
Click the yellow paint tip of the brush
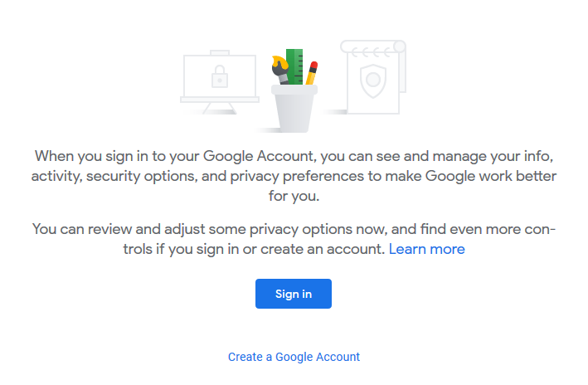(280, 62)
